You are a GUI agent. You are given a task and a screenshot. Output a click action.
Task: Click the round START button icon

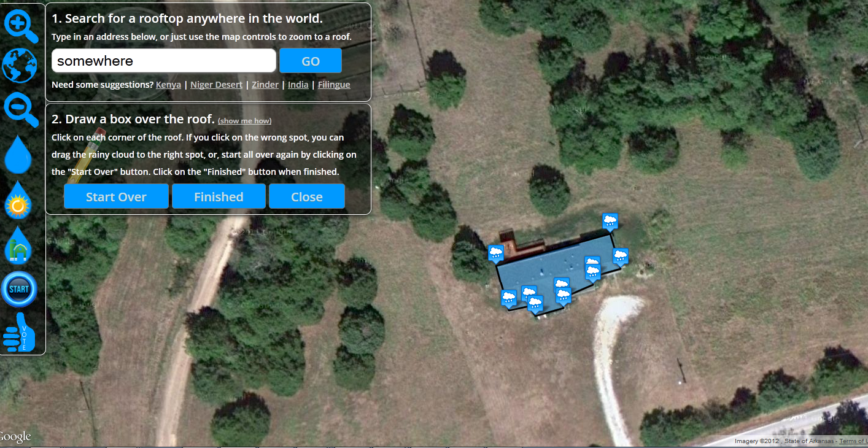click(19, 289)
